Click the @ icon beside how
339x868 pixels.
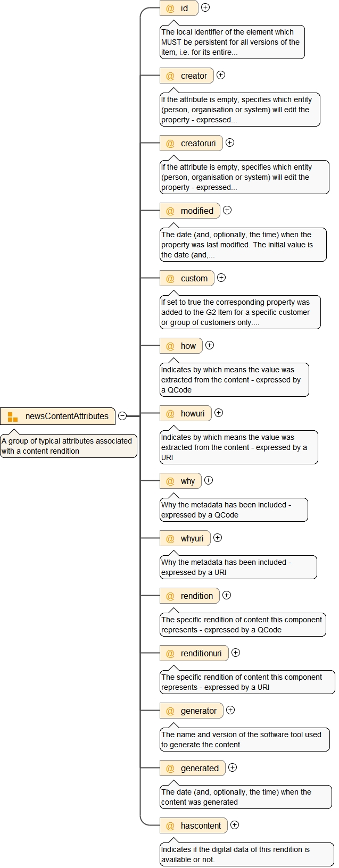pyautogui.click(x=170, y=346)
